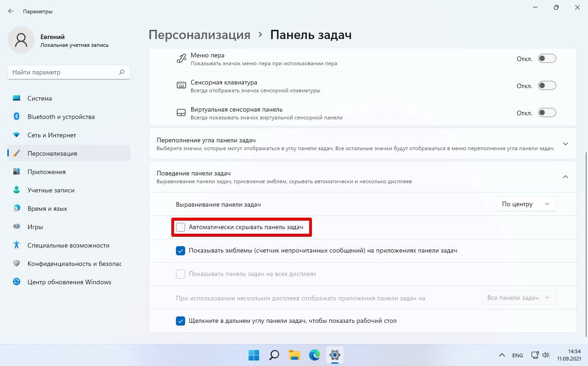
Task: Click the Bluetooth icon in sidebar
Action: point(17,117)
